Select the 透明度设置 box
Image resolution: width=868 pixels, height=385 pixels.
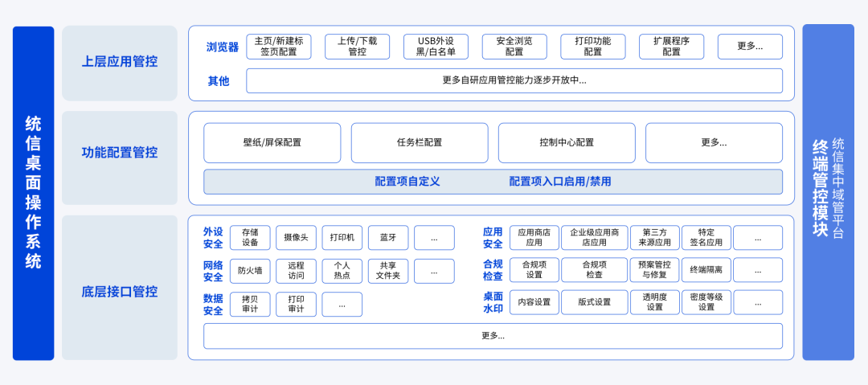(x=655, y=302)
